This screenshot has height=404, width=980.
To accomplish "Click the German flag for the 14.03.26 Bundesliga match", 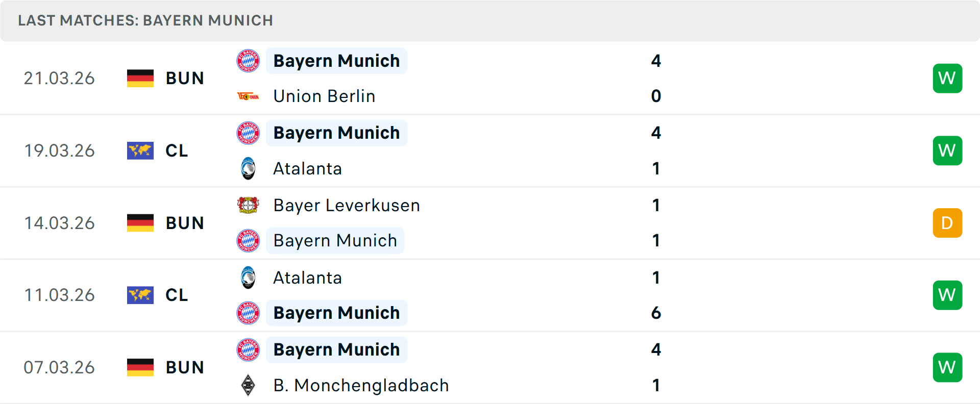I will click(x=140, y=222).
